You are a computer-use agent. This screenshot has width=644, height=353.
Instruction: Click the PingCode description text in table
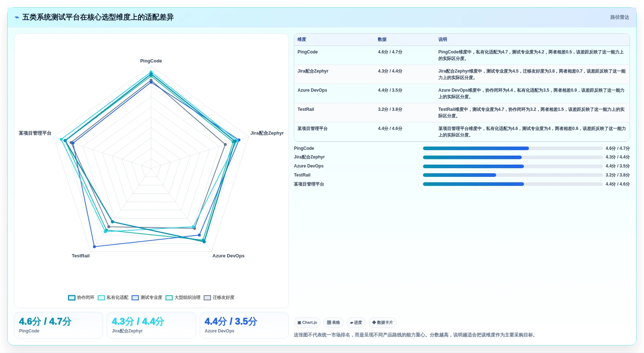531,55
